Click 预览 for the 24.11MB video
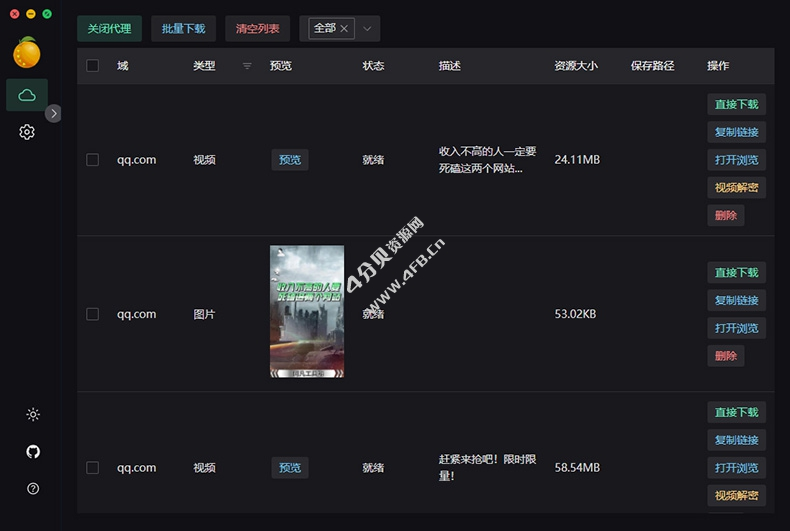This screenshot has height=531, width=790. (289, 160)
